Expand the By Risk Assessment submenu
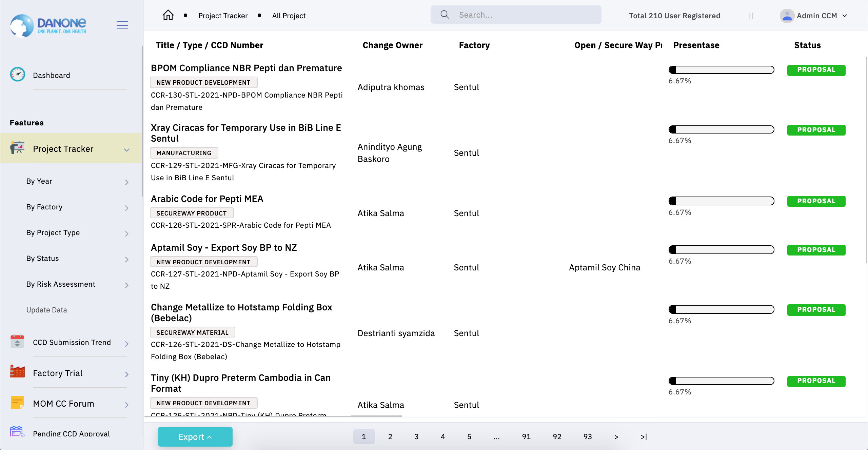 pyautogui.click(x=127, y=285)
